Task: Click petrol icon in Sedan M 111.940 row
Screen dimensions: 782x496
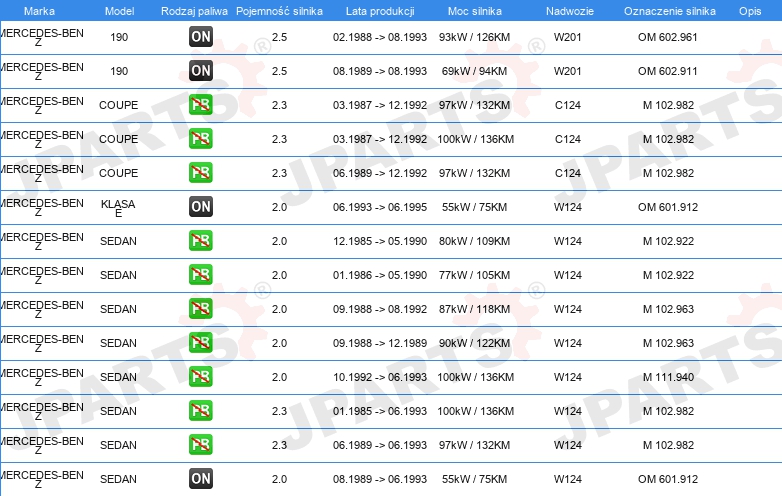Action: pyautogui.click(x=200, y=376)
